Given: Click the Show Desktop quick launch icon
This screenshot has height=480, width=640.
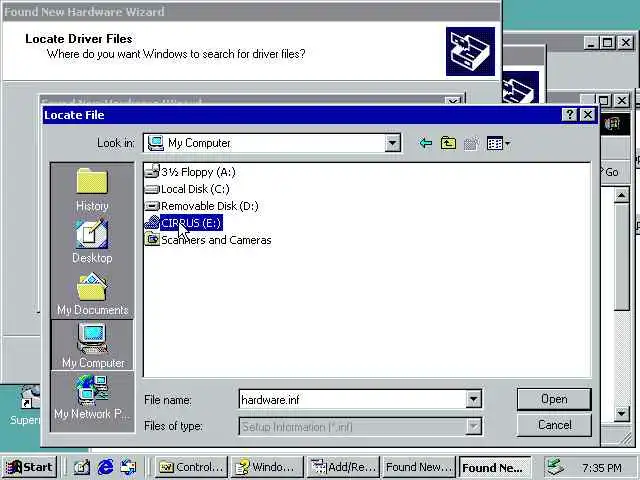Looking at the screenshot, I should tap(81, 467).
